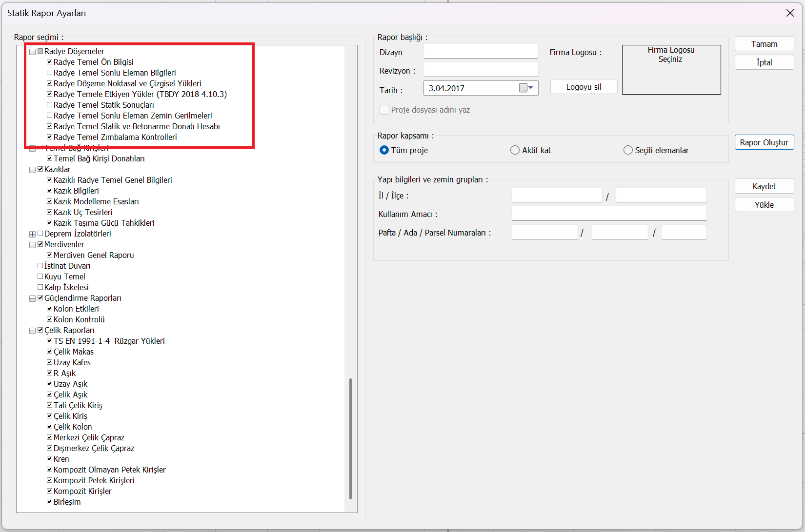
Task: Collapse the Radye Döşemeler tree node
Action: [32, 52]
